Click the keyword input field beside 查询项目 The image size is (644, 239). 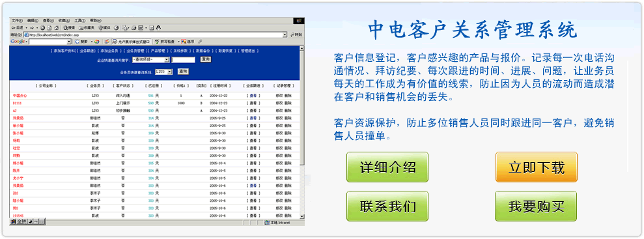183,60
